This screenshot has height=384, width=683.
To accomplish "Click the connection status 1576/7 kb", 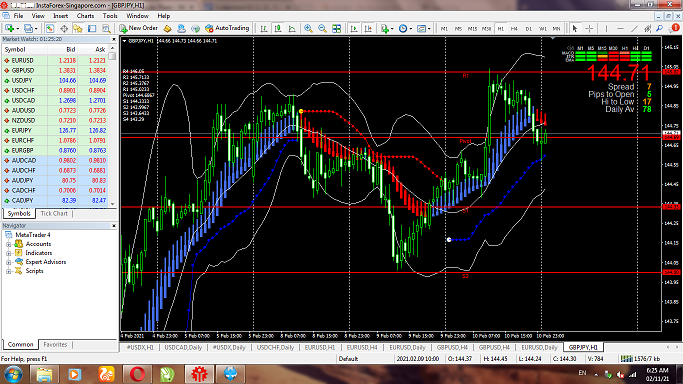I will 640,359.
